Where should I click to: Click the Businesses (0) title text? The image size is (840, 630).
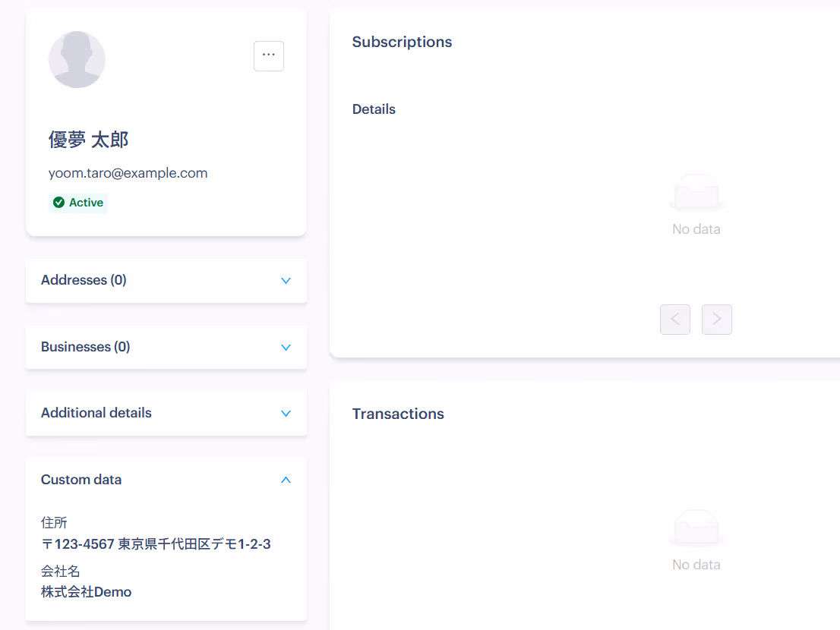point(86,347)
